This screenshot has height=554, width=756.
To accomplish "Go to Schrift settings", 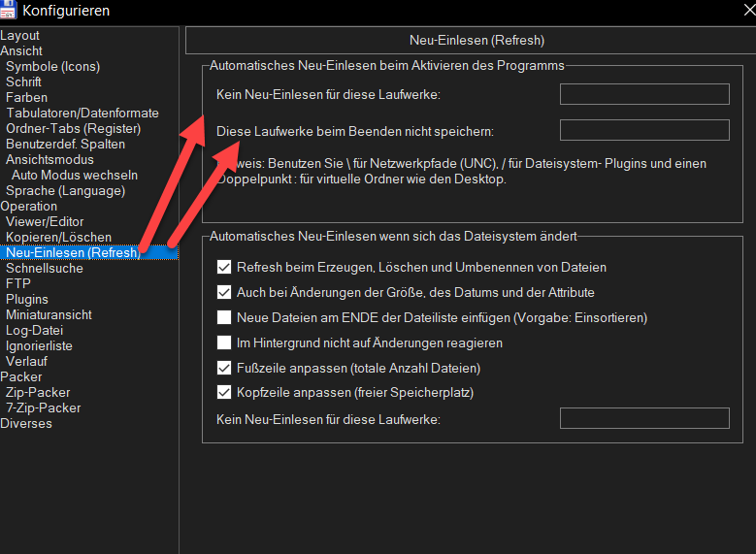I will 23,81.
